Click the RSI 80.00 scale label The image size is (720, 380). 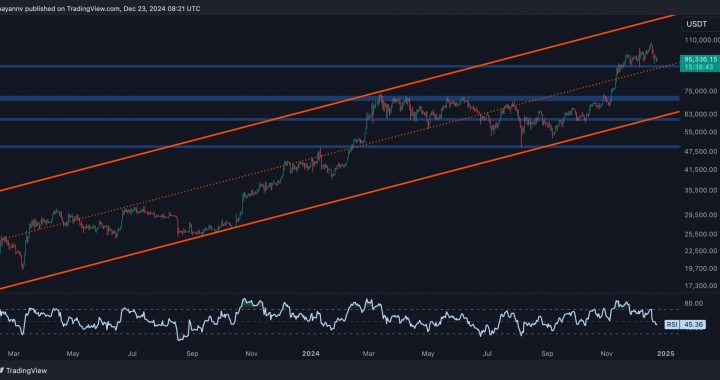click(x=693, y=303)
